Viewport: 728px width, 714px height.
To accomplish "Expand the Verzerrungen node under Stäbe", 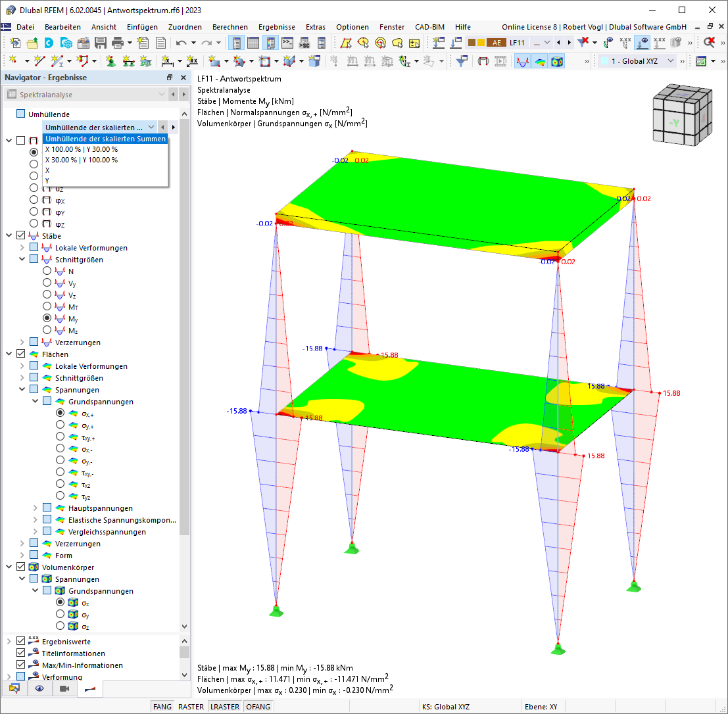I will [22, 342].
